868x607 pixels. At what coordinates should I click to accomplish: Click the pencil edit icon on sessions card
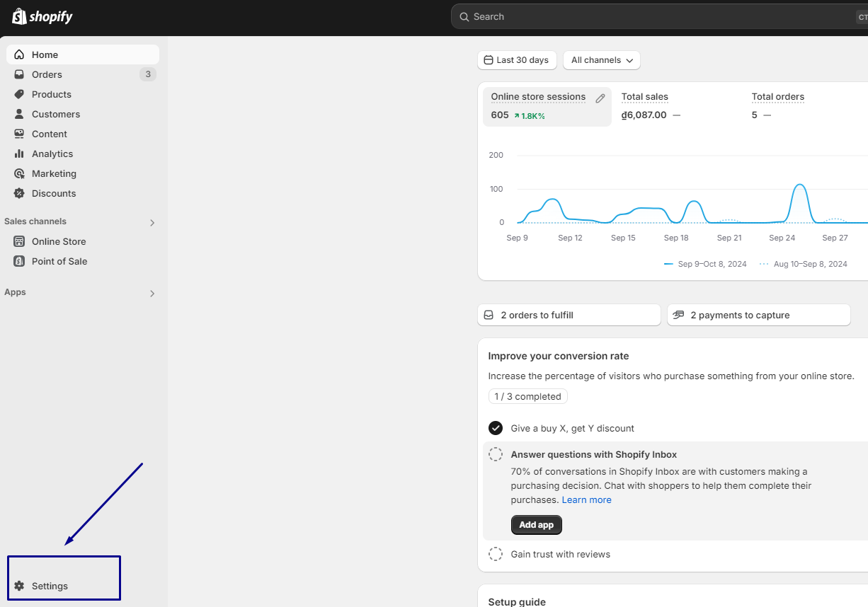coord(600,98)
